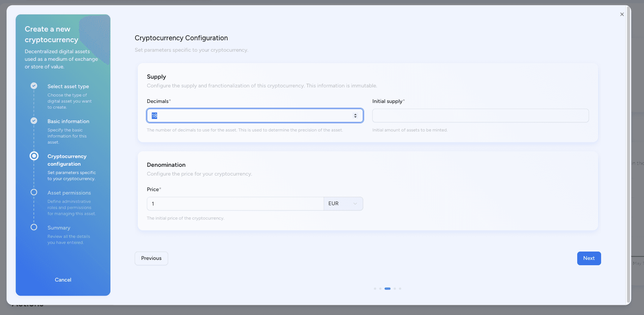Open the Select asset type step
644x315 pixels.
pyautogui.click(x=68, y=87)
